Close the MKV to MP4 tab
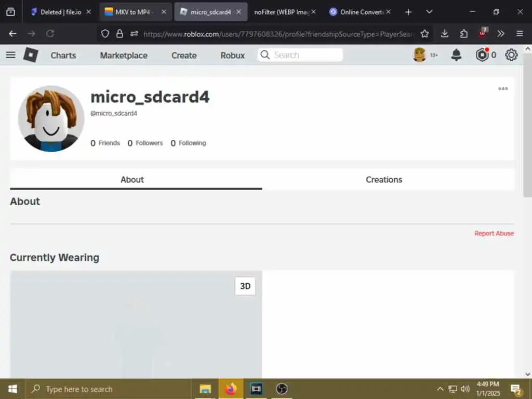532x399 pixels. click(164, 12)
